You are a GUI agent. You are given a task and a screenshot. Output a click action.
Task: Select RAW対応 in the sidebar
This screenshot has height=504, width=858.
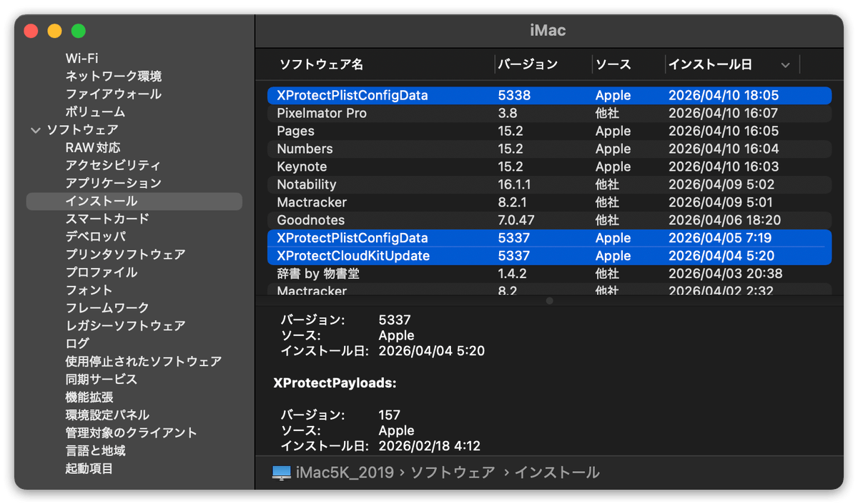click(93, 148)
